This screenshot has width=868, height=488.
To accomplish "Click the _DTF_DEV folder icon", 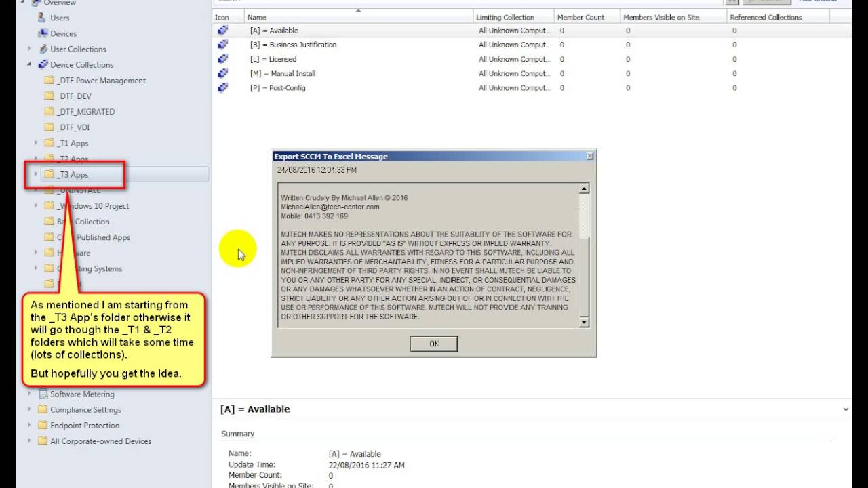I will [49, 96].
